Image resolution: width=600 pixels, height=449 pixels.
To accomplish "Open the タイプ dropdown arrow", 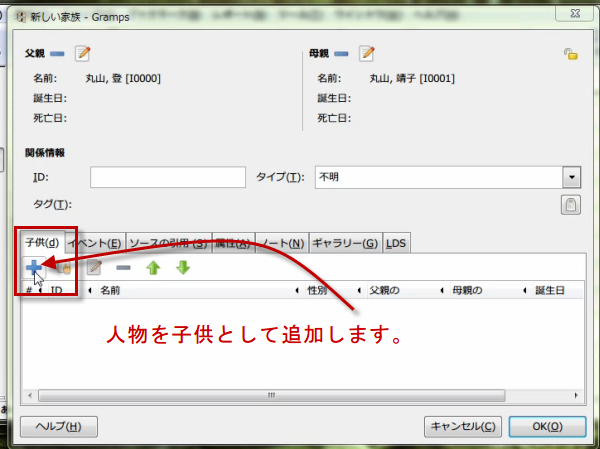I will click(x=571, y=177).
